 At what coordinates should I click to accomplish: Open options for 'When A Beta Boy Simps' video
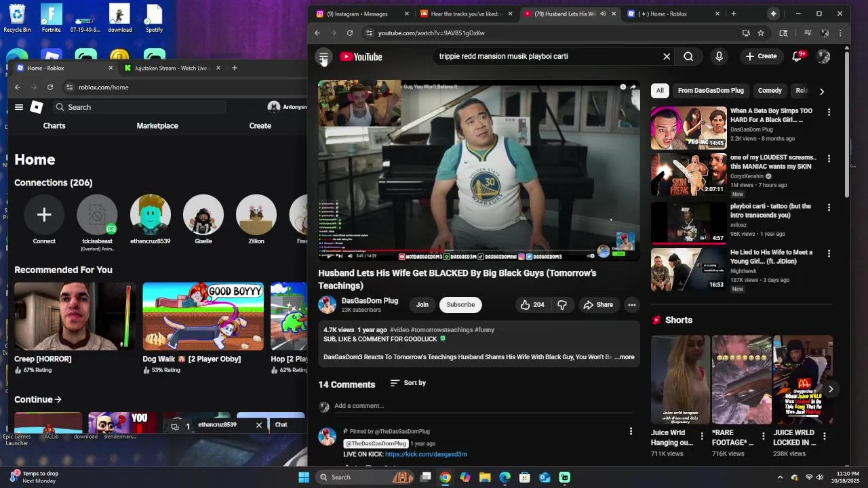pos(829,112)
